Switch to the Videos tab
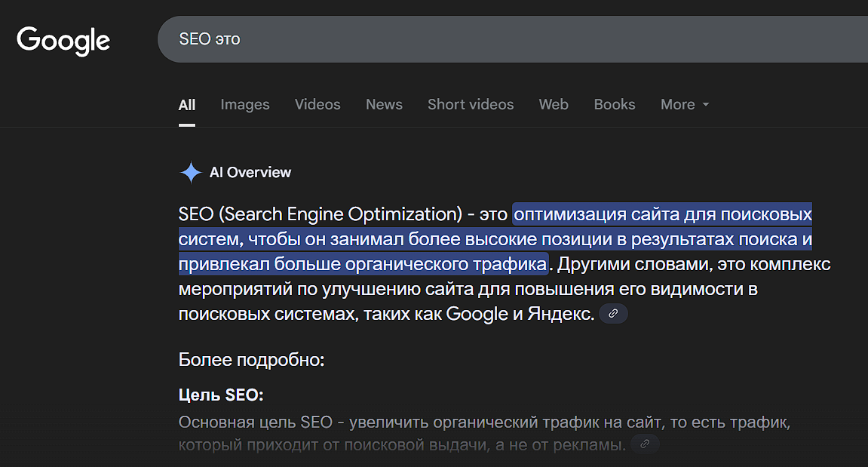868x467 pixels. pyautogui.click(x=317, y=104)
